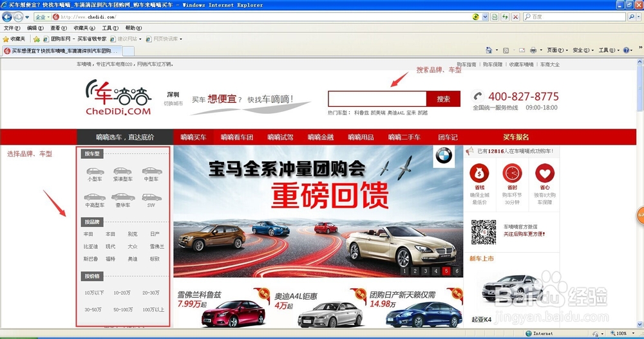Go to banner slide 3
Viewport: 644px width, 339px height.
tap(426, 271)
